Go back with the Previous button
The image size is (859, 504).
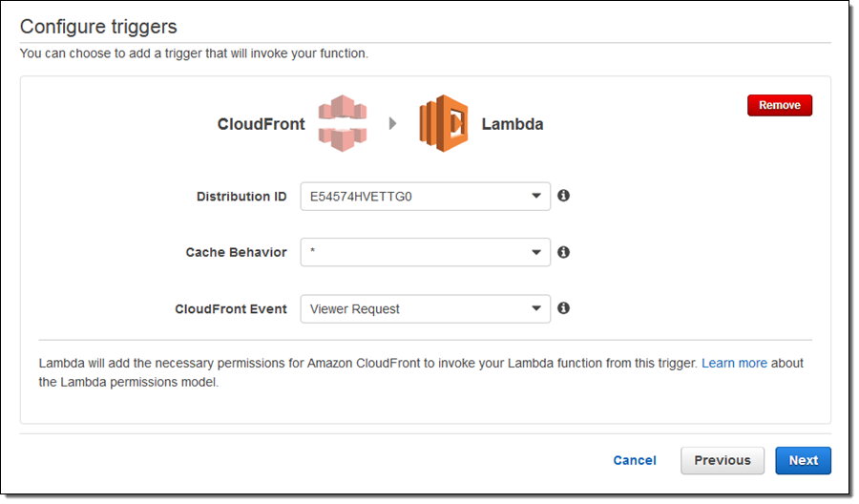723,460
